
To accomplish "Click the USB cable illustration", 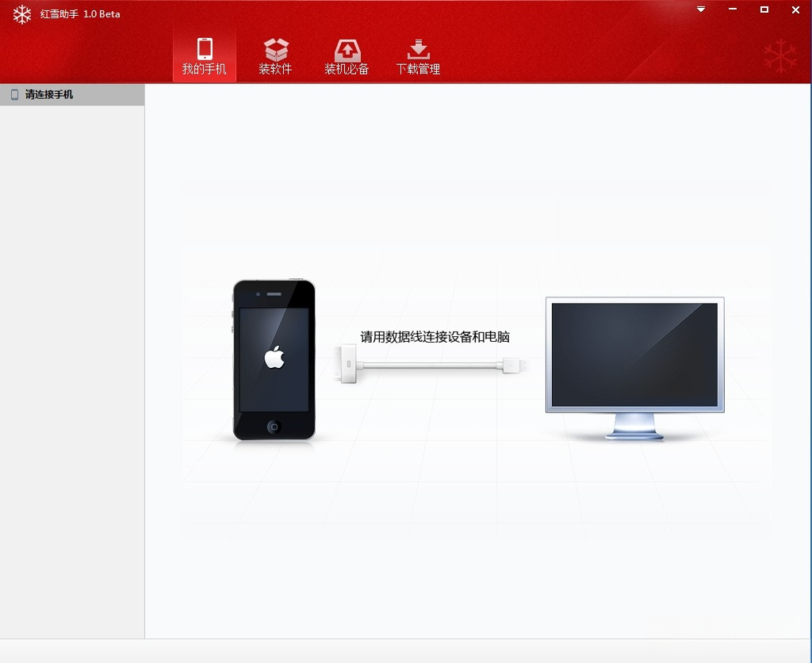I will pos(431,364).
